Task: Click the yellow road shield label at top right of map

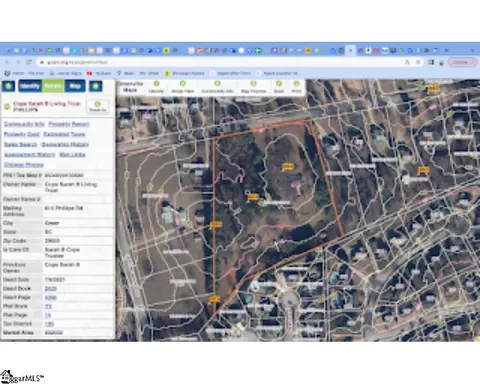Action: [433, 88]
